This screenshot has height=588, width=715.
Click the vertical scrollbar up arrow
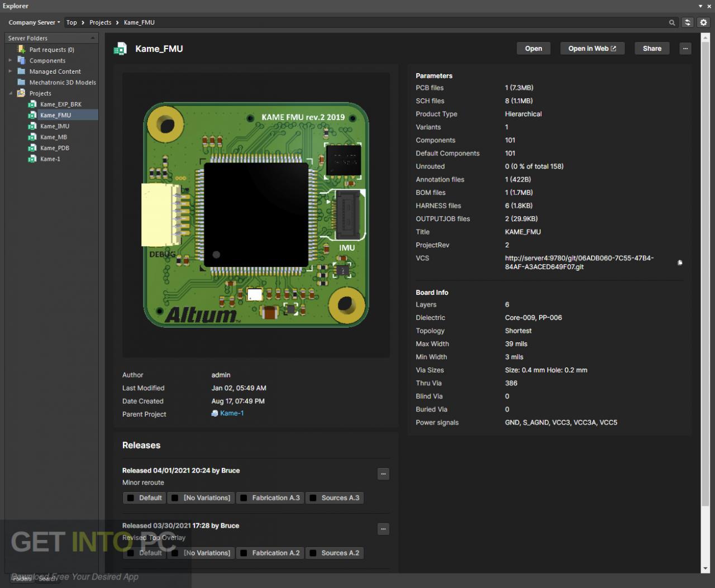(704, 38)
